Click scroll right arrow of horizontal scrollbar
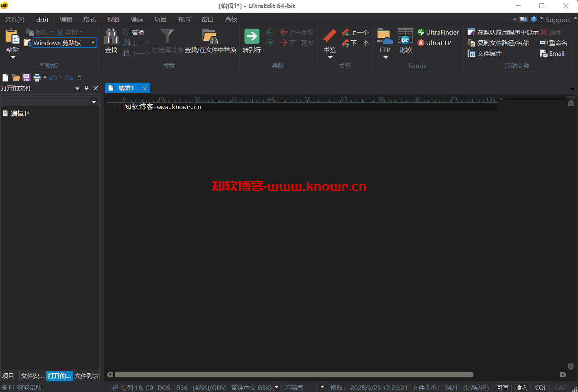 point(563,374)
